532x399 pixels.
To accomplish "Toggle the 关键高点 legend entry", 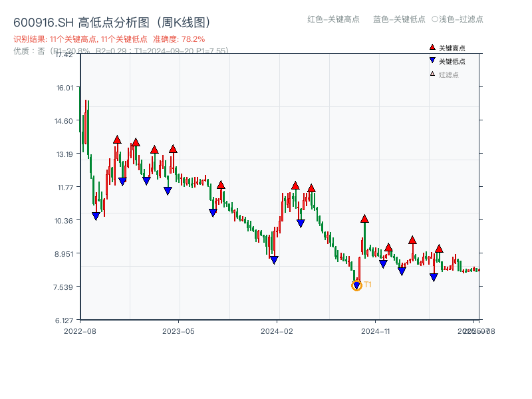I will [452, 47].
